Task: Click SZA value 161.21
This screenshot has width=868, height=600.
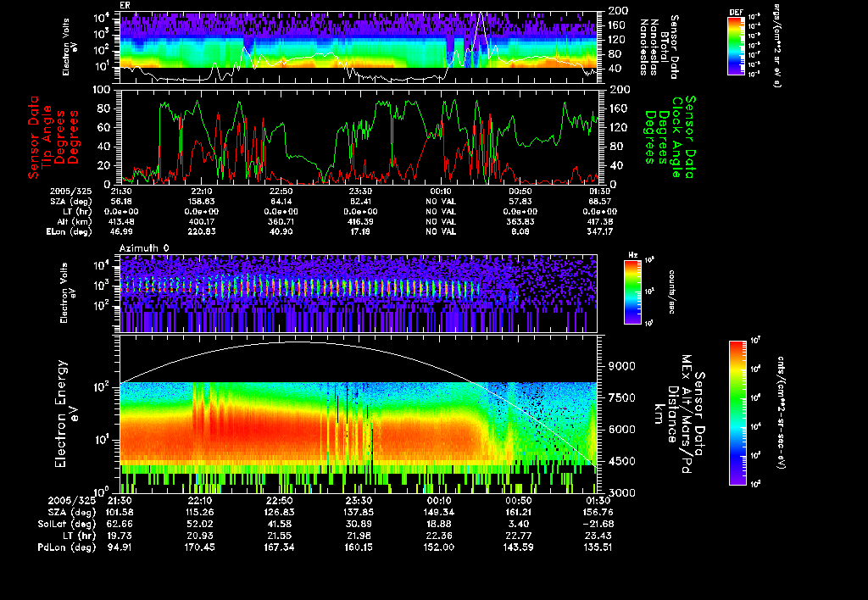Action: [x=518, y=513]
